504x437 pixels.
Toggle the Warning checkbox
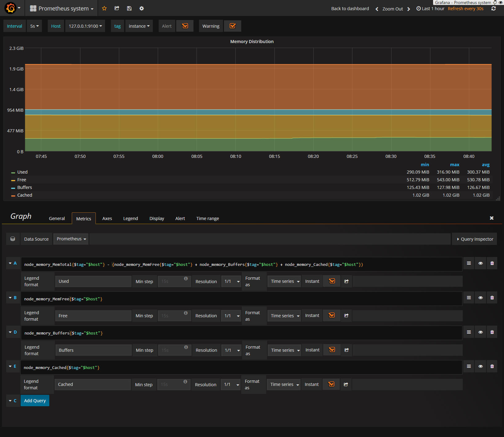click(233, 26)
